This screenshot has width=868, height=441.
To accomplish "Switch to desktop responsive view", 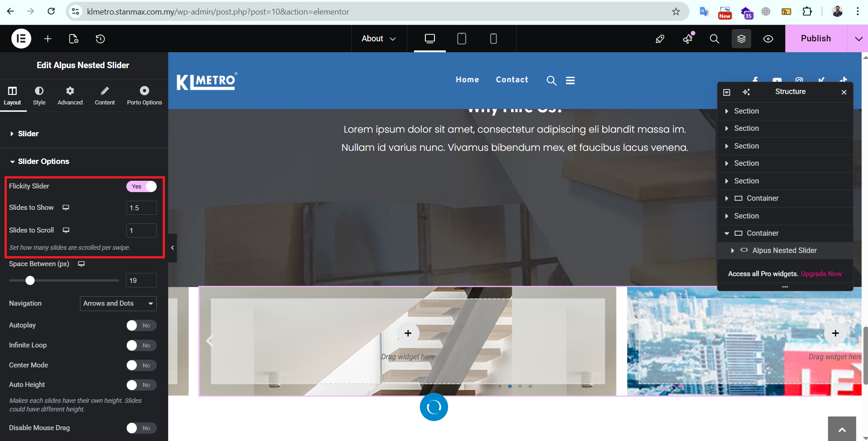I will coord(430,39).
